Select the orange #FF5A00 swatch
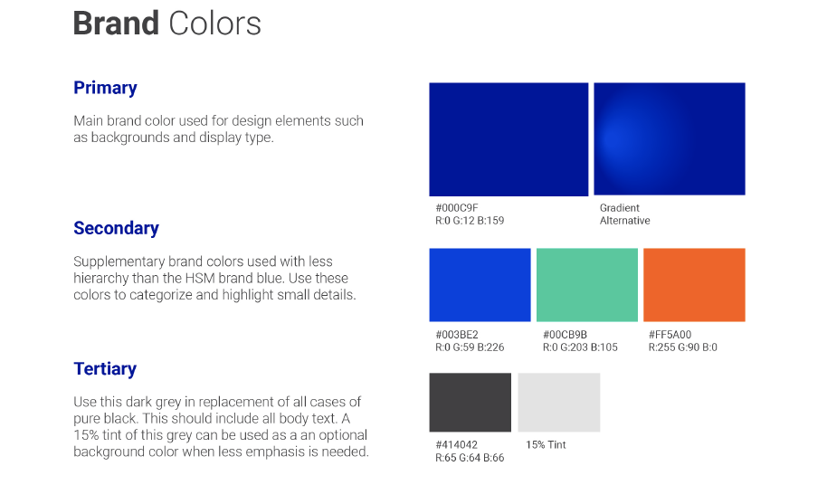 [x=694, y=285]
